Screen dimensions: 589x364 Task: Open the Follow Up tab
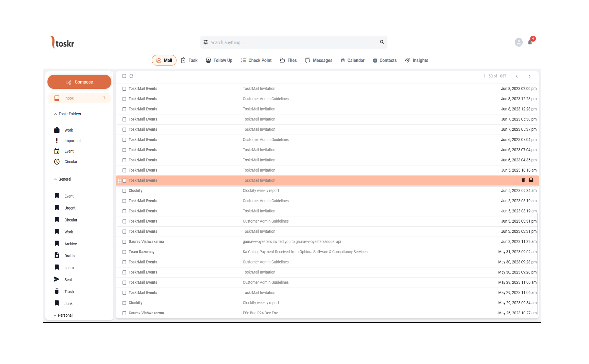(219, 60)
